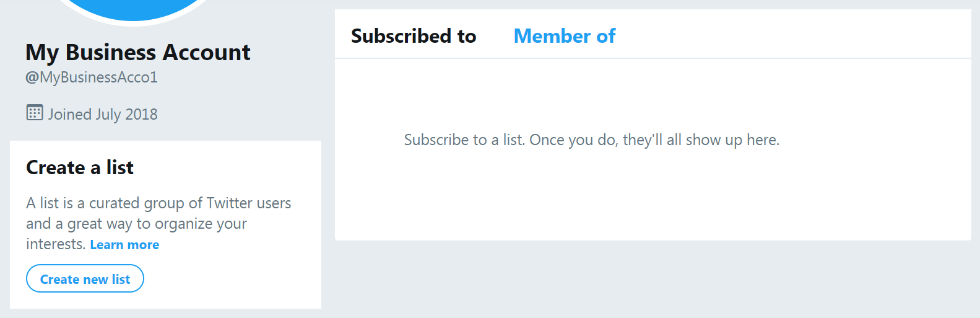The image size is (980, 318).
Task: Switch to the Subscribed to tab
Action: click(x=414, y=36)
